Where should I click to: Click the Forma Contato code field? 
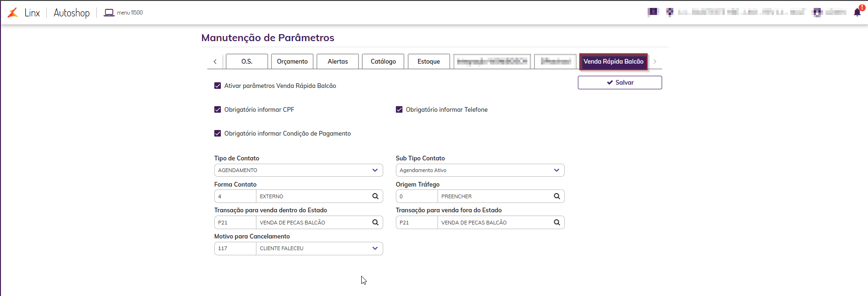tap(235, 196)
